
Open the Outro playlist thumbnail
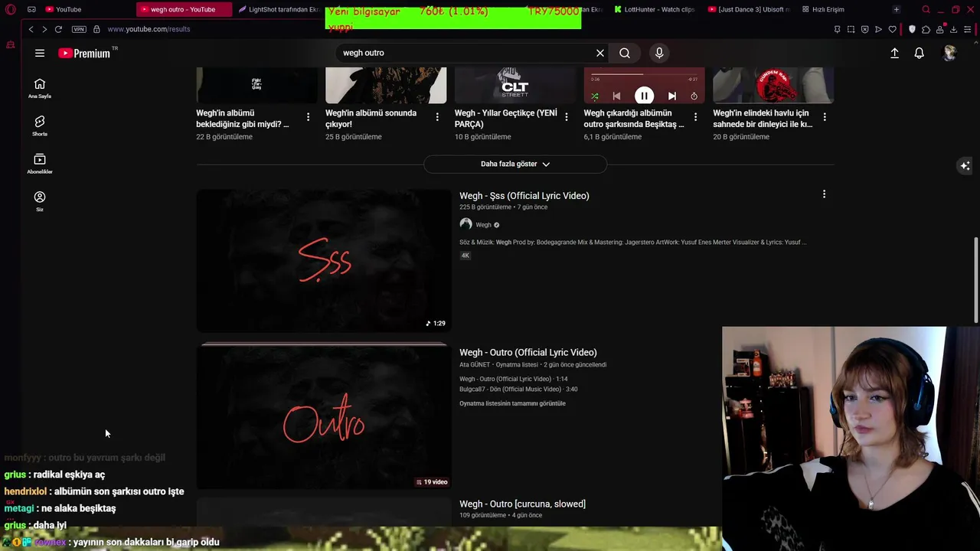[x=324, y=418]
